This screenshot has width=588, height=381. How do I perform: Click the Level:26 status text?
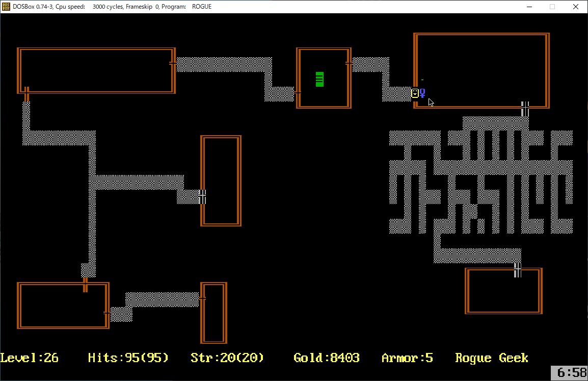pos(29,358)
